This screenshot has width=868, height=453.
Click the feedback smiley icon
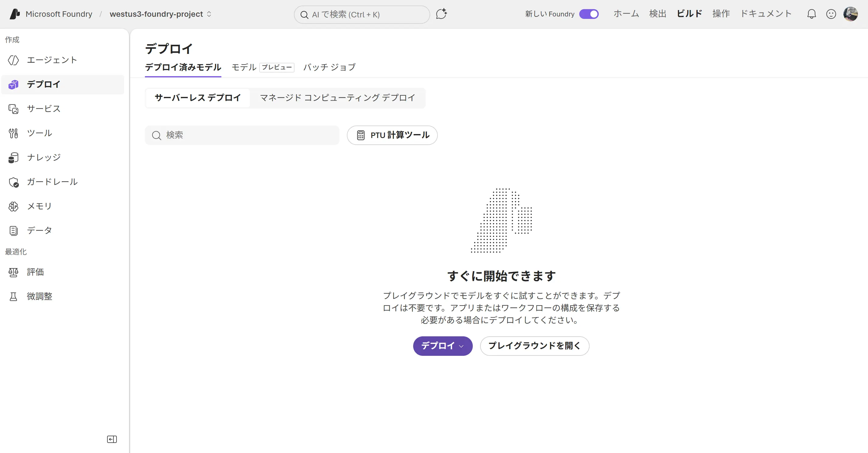click(x=831, y=14)
